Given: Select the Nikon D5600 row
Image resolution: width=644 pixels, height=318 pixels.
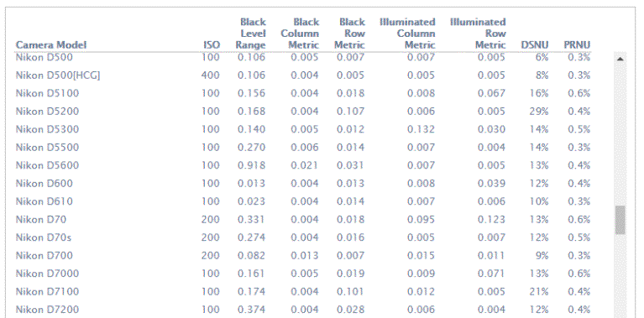Looking at the screenshot, I should click(x=303, y=165).
